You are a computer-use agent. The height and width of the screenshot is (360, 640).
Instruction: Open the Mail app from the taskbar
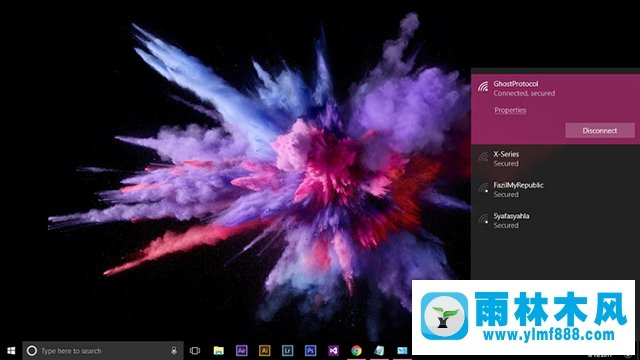(x=402, y=351)
